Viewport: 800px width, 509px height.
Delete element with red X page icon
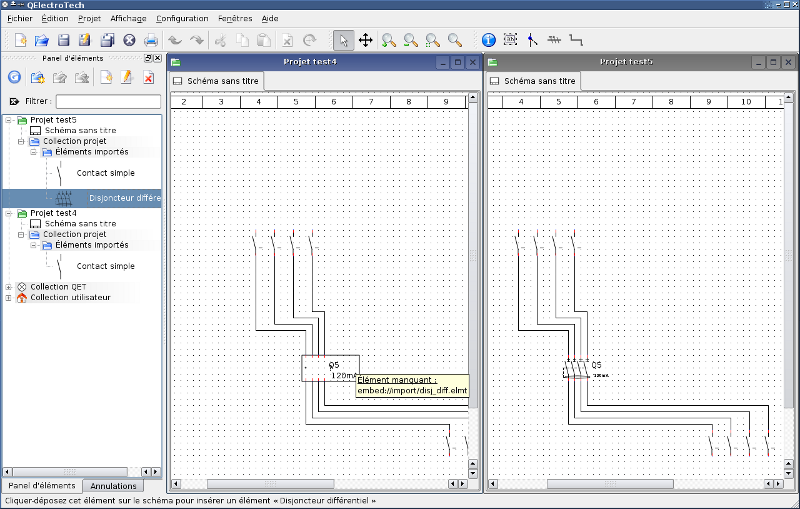coord(148,77)
